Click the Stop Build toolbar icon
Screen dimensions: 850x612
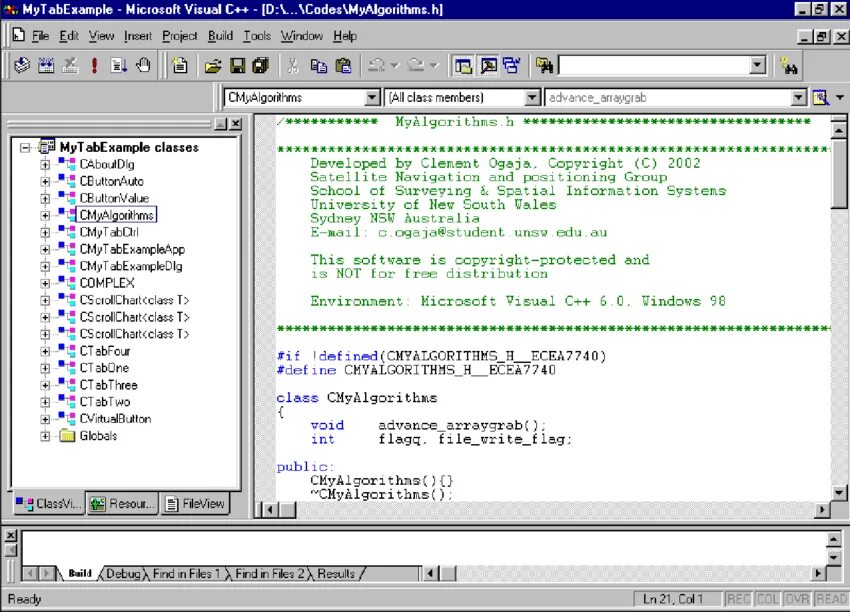(70, 66)
